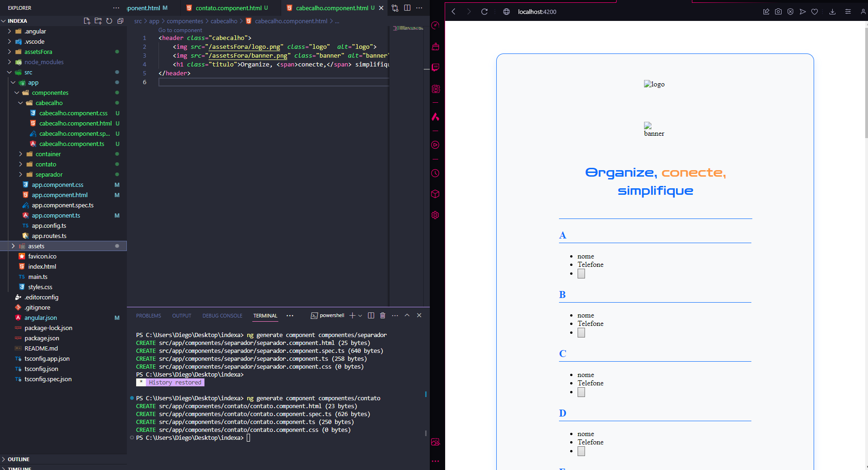Viewport: 868px width, 470px height.
Task: Click the editor minimap preview
Action: pos(408,28)
